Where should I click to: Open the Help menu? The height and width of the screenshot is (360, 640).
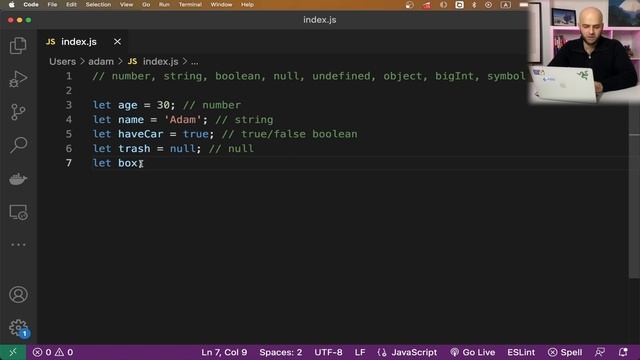point(247,4)
